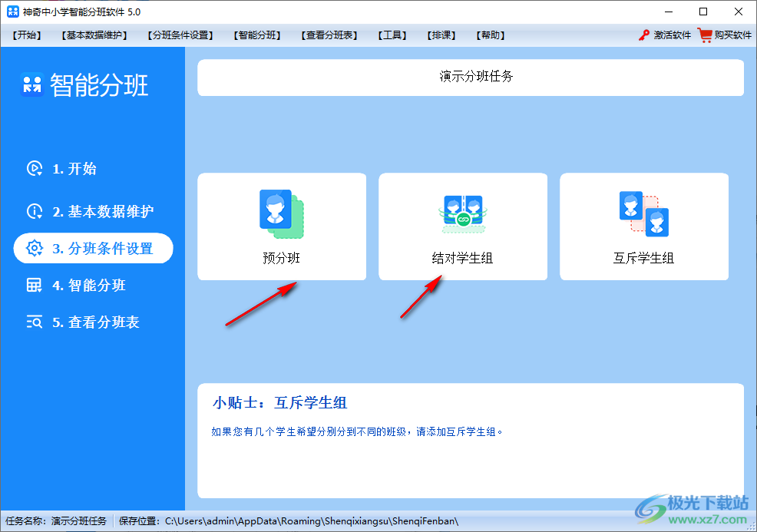The image size is (757, 532).
Task: Open the 【开始】 menu
Action: click(27, 35)
